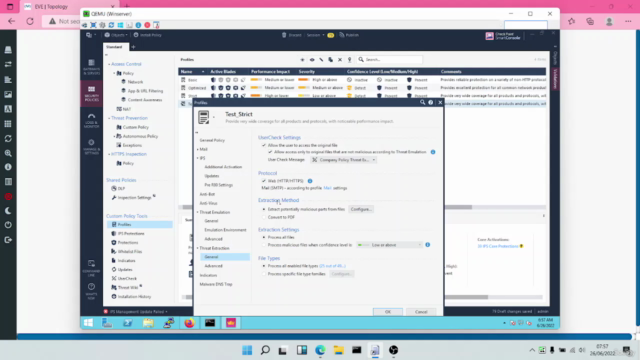Open the User Check Message dropdown
Viewport: 640px width, 360px height.
point(343,160)
